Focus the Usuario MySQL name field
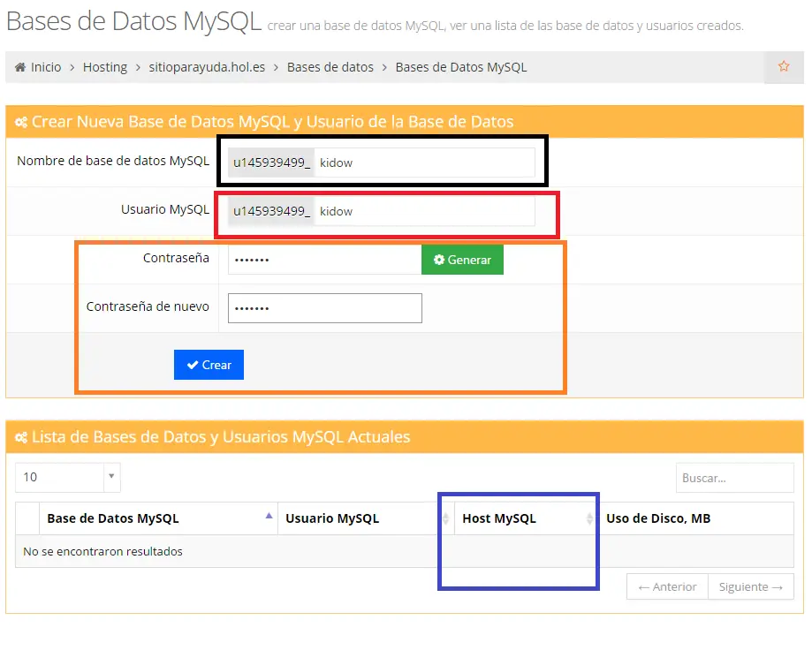 tap(425, 211)
